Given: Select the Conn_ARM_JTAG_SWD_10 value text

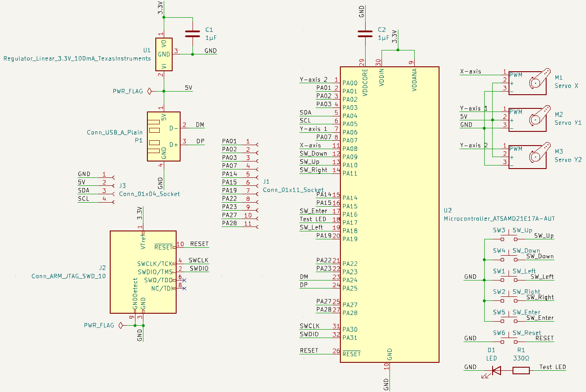Looking at the screenshot, I should coord(69,276).
